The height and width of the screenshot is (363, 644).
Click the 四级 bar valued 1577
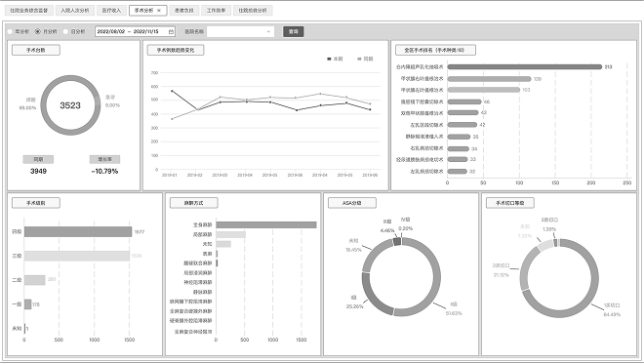(x=78, y=232)
